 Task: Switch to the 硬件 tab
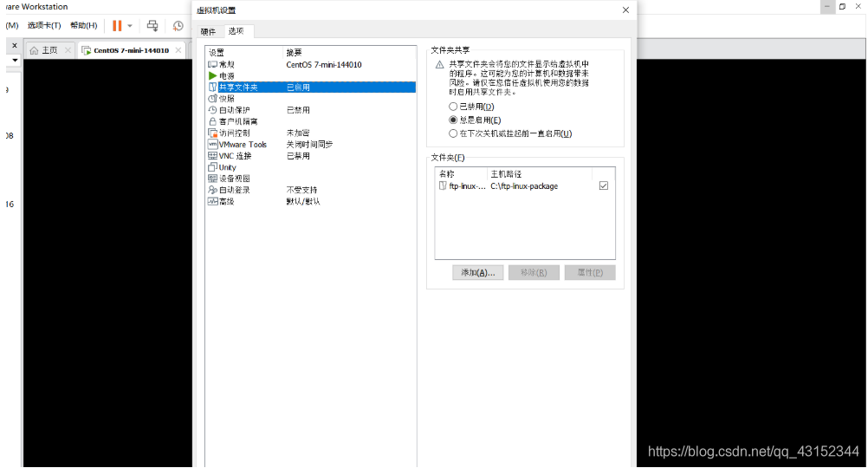click(208, 31)
